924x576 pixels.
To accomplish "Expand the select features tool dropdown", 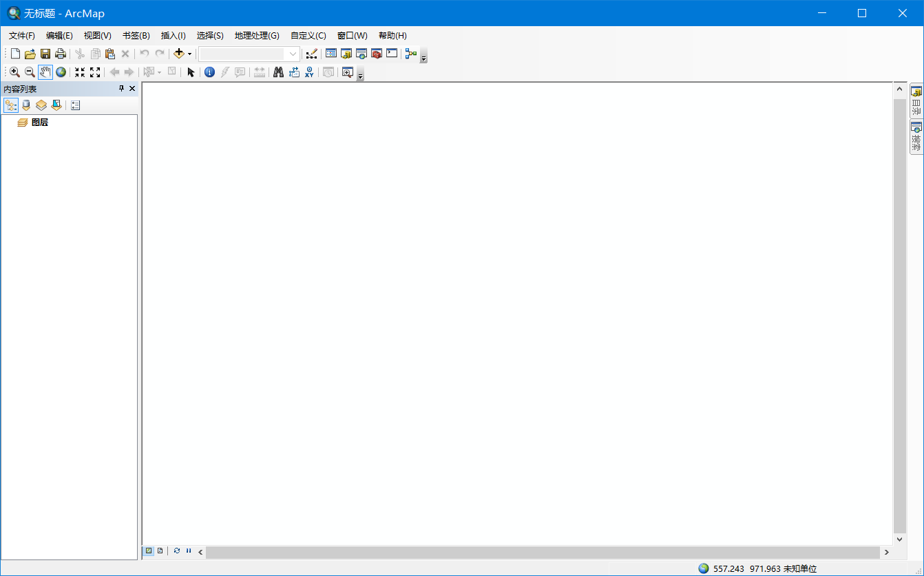I will [x=160, y=72].
